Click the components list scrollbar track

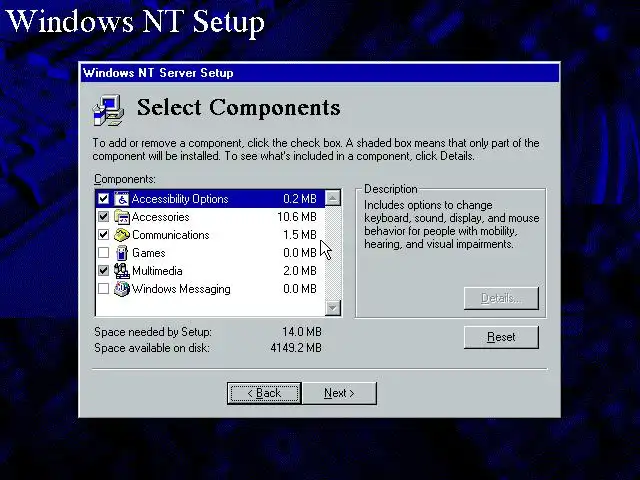(x=333, y=253)
